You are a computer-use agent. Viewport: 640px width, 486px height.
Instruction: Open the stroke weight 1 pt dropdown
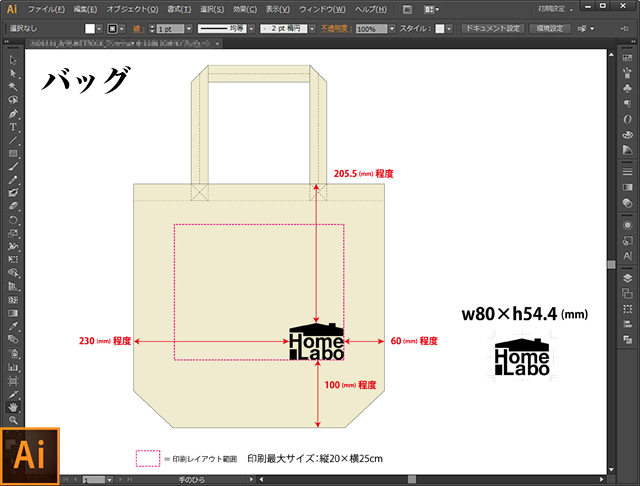189,29
